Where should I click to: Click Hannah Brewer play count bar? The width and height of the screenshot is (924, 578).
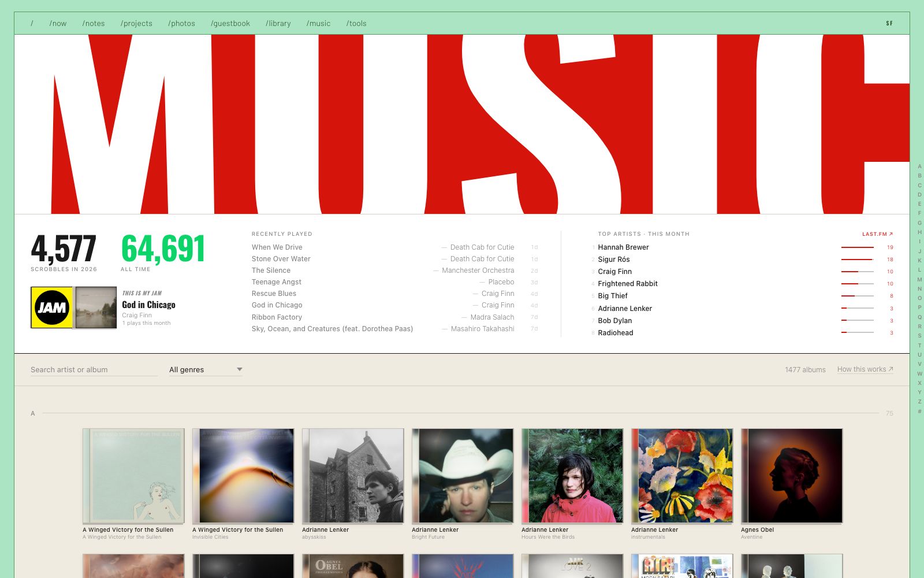coord(857,247)
